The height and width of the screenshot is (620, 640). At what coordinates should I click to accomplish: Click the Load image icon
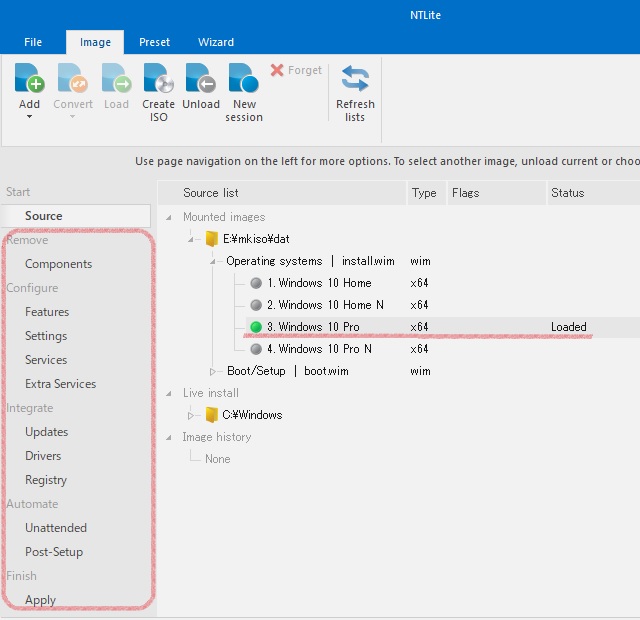(116, 78)
